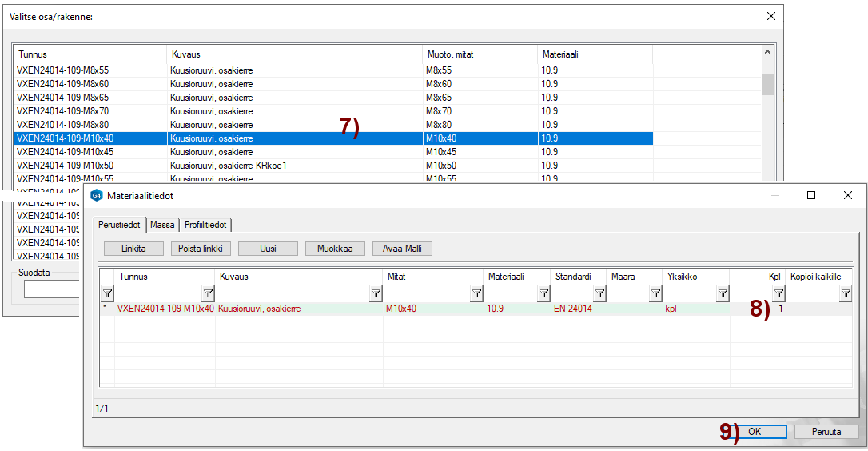
Task: Click the Avaa Malli button
Action: (x=402, y=249)
